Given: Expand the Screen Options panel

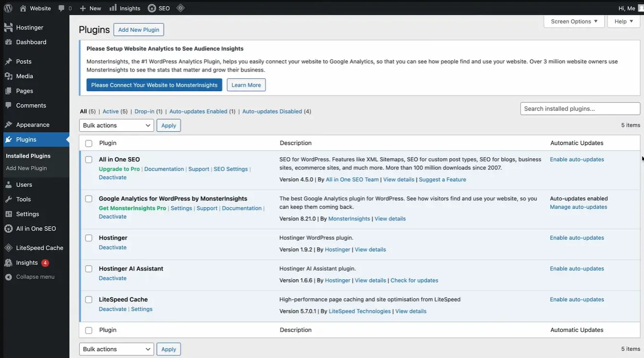Looking at the screenshot, I should [x=574, y=21].
